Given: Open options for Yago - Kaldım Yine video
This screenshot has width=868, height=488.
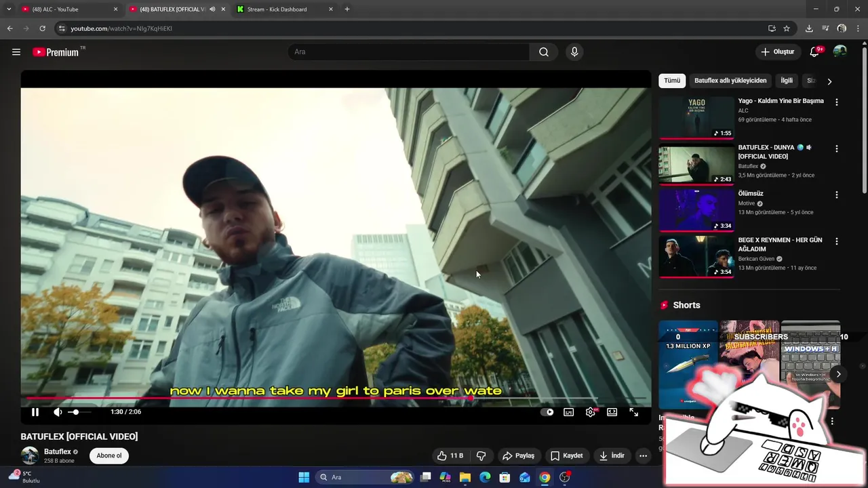Looking at the screenshot, I should pyautogui.click(x=837, y=102).
